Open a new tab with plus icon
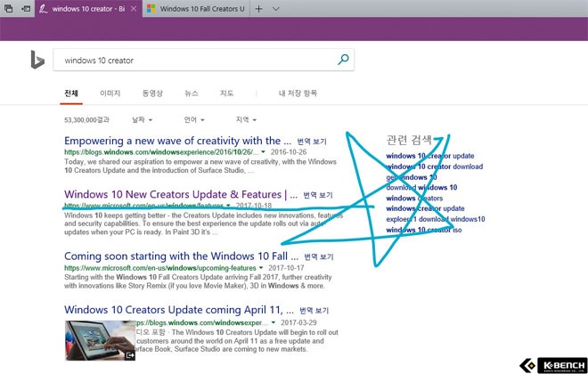 [258, 9]
